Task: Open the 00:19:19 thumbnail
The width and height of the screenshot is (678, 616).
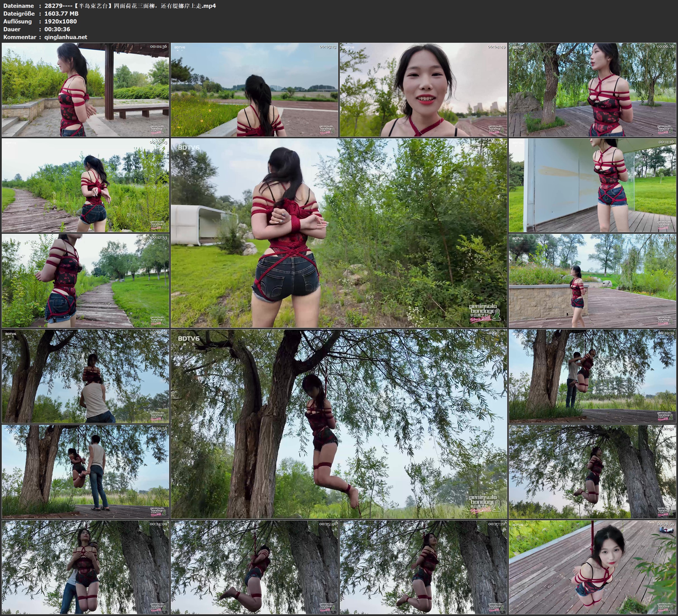Action: pyautogui.click(x=592, y=376)
